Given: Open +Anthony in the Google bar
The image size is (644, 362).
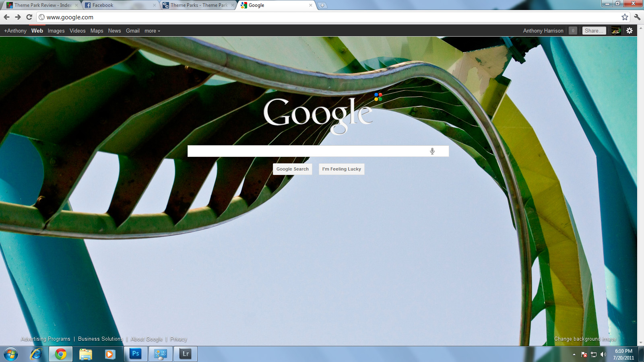Looking at the screenshot, I should click(15, 31).
